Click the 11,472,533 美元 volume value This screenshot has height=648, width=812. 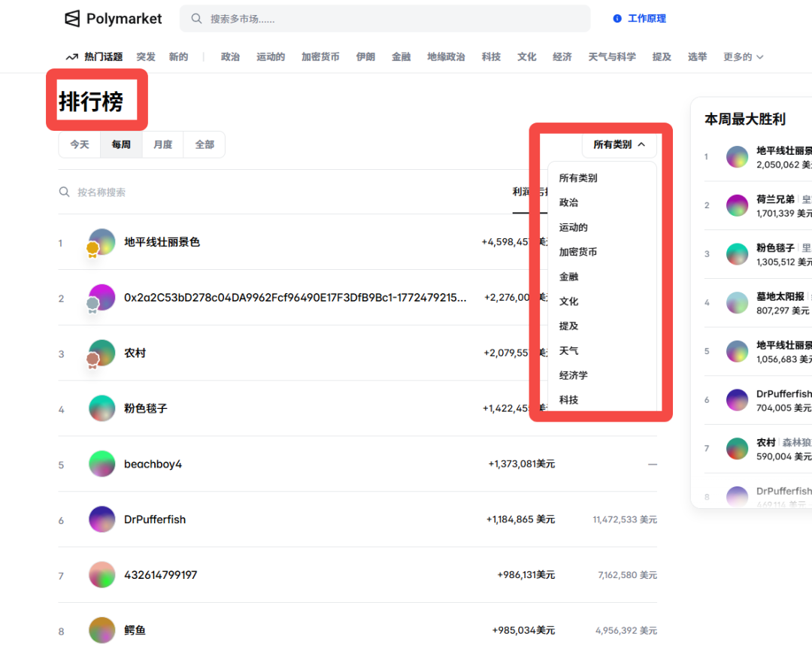[x=625, y=519]
